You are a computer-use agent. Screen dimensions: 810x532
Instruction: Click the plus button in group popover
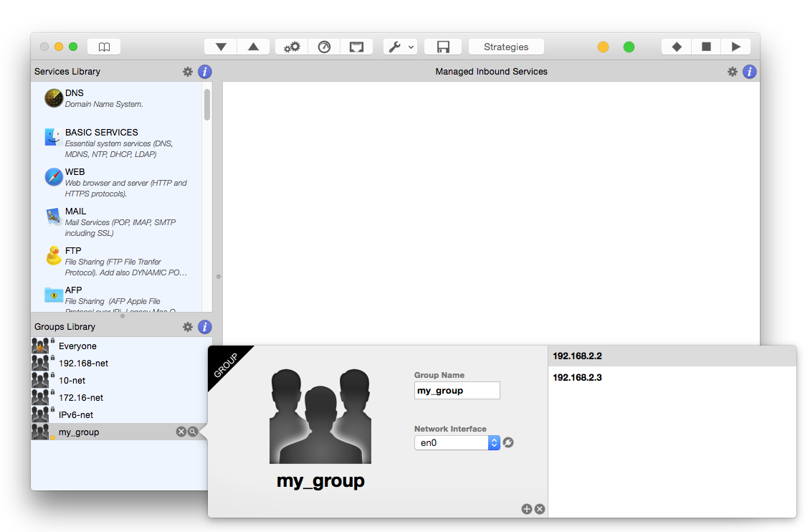527,509
